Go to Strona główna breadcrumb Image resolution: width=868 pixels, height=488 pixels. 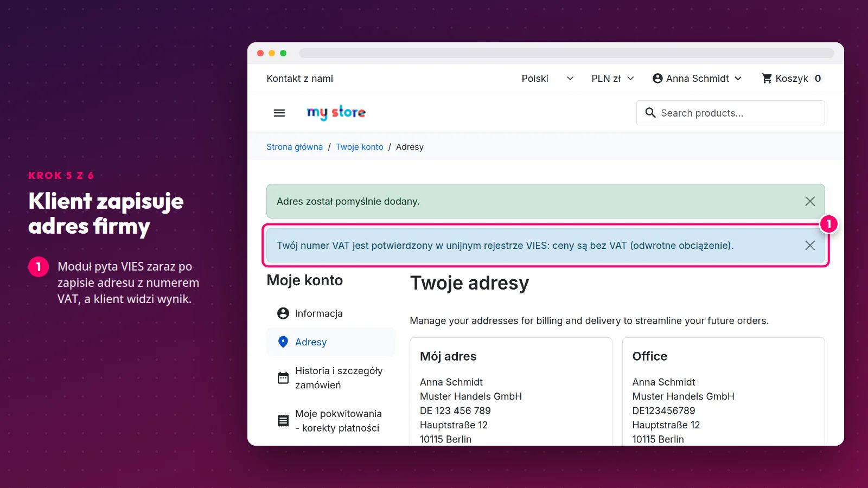(295, 147)
